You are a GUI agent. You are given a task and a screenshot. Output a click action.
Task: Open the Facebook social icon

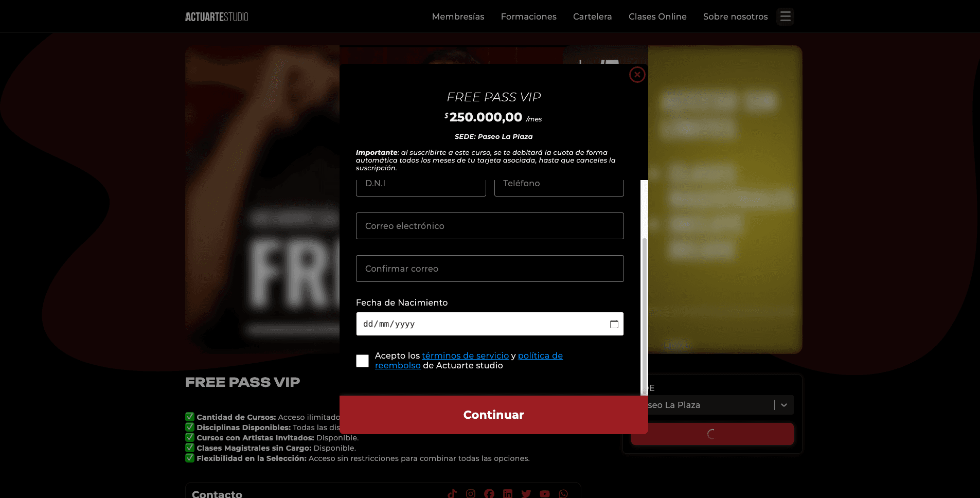(x=489, y=493)
